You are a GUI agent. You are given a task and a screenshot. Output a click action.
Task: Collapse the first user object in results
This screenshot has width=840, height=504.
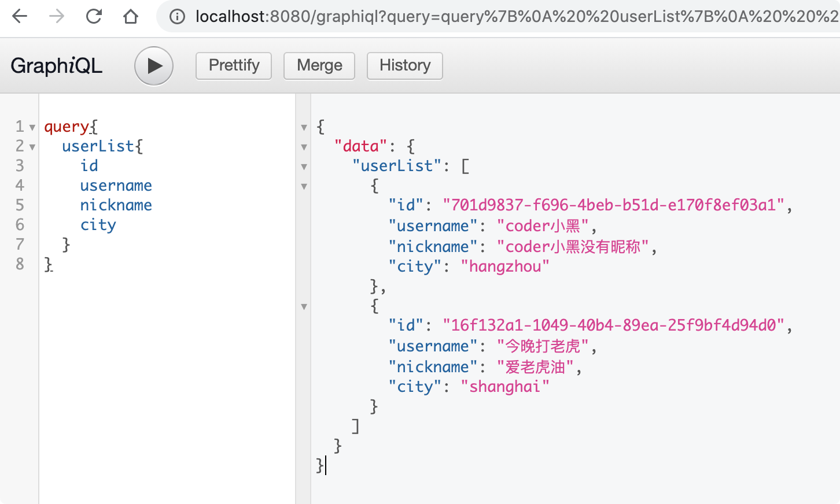(304, 186)
